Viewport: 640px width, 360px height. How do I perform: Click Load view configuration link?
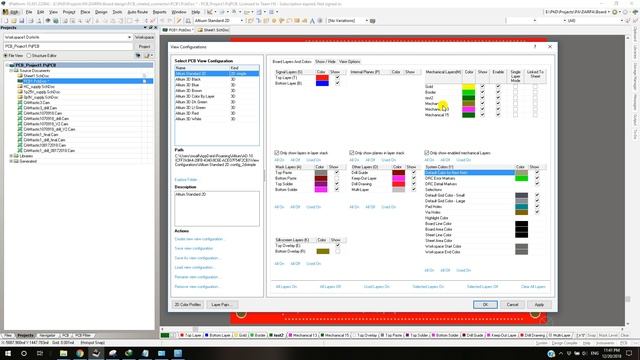click(x=194, y=267)
